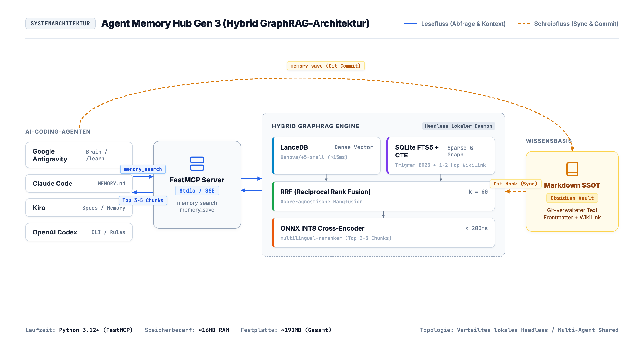The image size is (644, 351).
Task: Select the Git-Hook (Sync) label
Action: (515, 184)
